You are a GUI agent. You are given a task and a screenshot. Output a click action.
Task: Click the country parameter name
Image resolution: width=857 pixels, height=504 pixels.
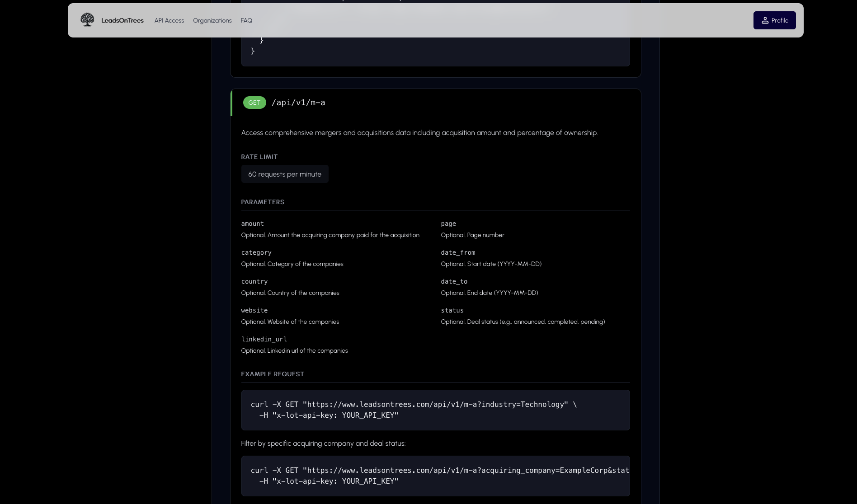(254, 281)
